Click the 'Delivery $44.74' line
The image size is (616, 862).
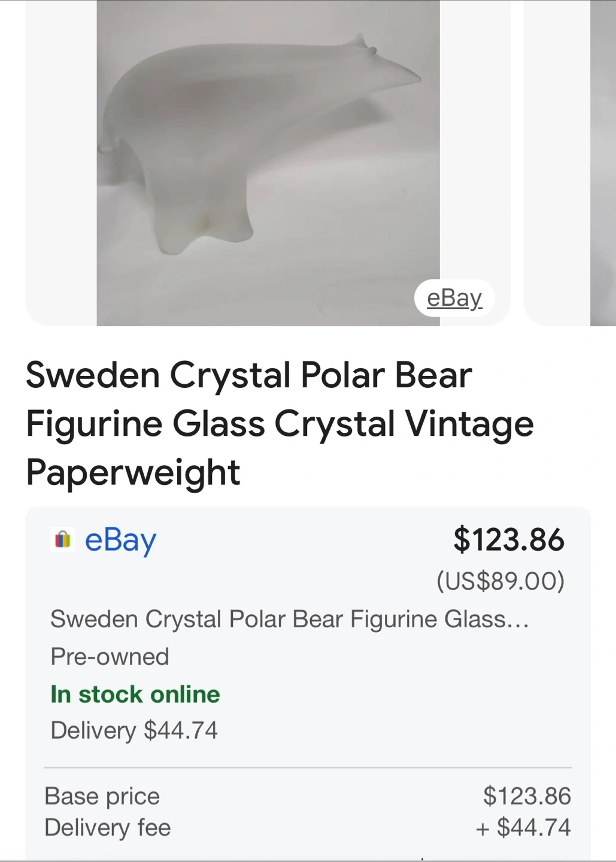134,730
